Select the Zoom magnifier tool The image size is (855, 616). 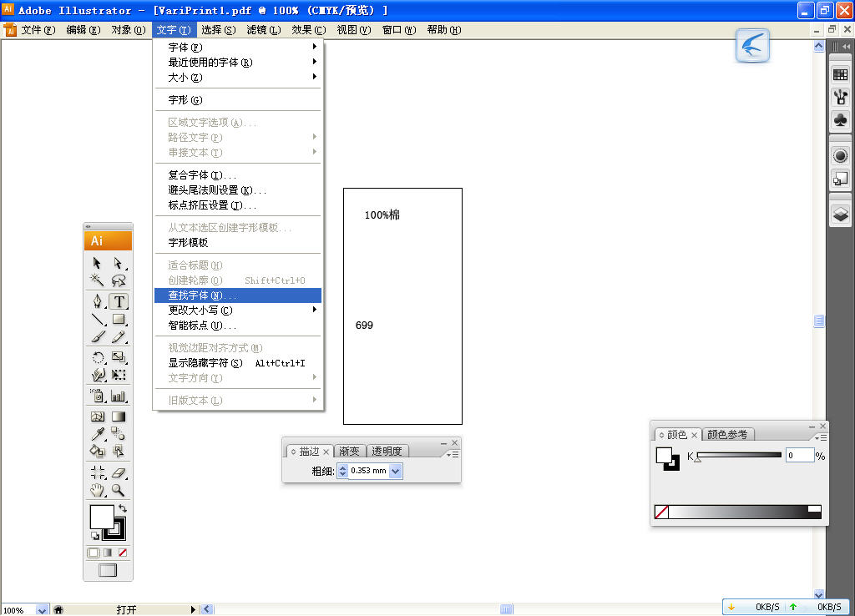tap(119, 490)
